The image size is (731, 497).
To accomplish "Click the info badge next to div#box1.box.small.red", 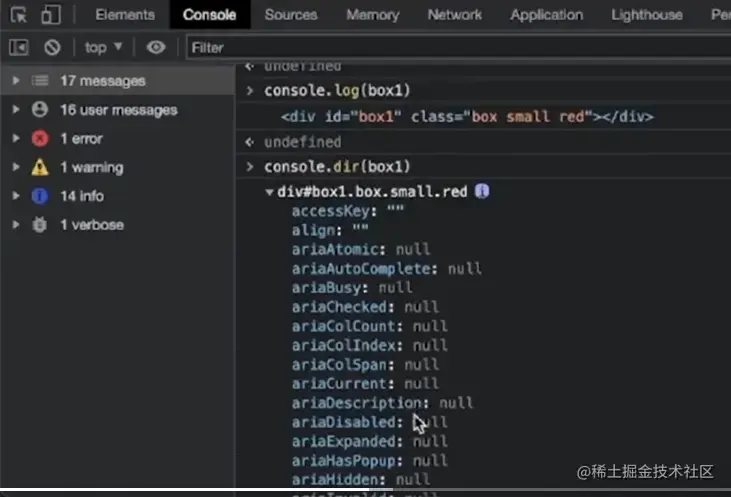I will point(482,191).
